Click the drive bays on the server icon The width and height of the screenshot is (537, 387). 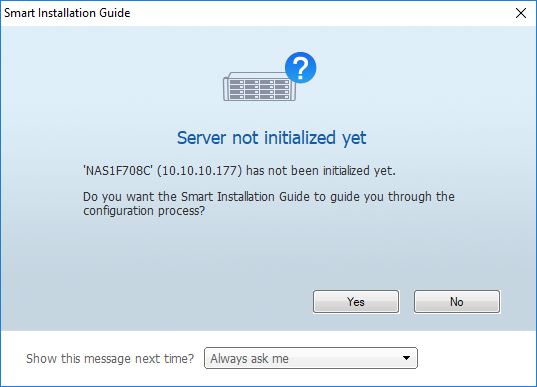coord(259,89)
